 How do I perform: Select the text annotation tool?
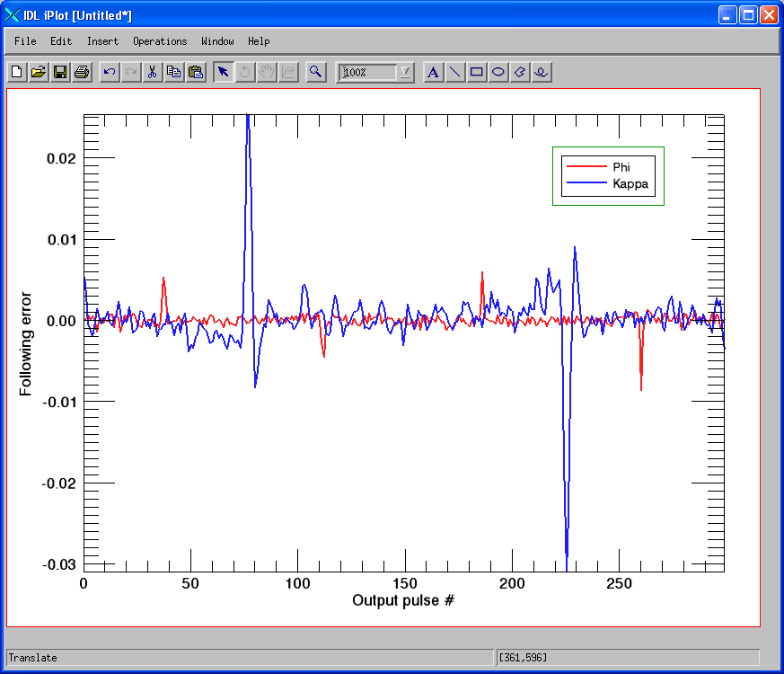[433, 72]
